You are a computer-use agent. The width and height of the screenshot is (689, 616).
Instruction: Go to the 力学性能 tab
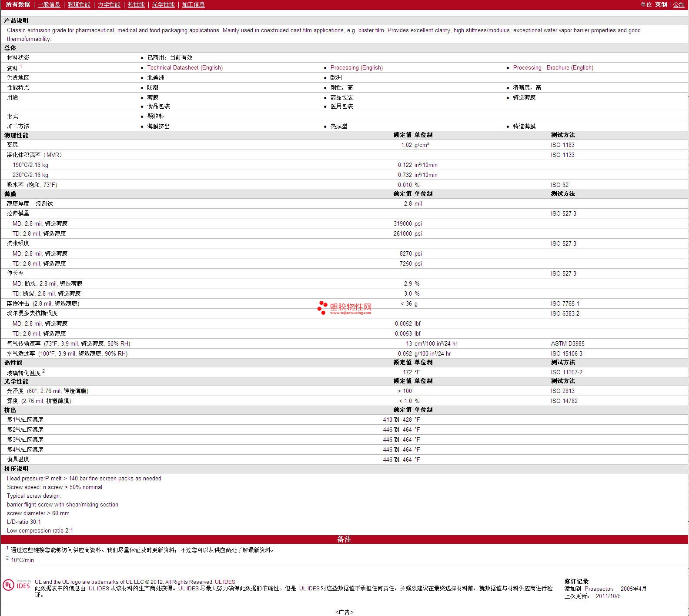point(109,5)
